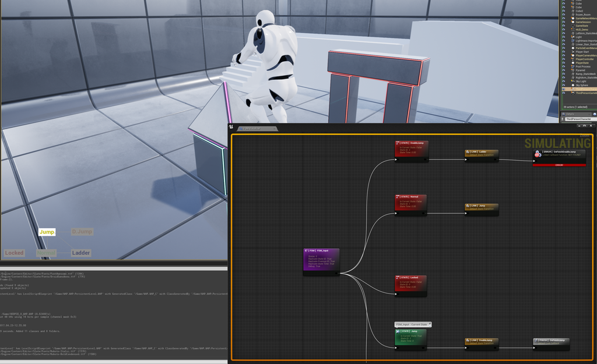
Task: Toggle visibility eye for Sky Sphere actor
Action: pos(563,85)
